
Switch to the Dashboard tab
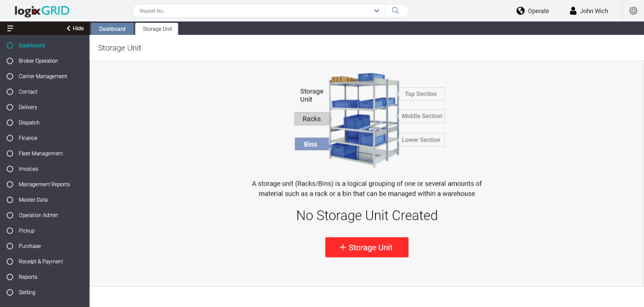pyautogui.click(x=112, y=29)
